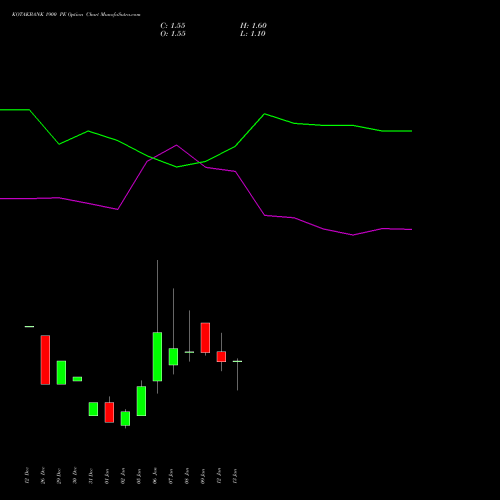Select the open value O: 1.55

tap(173, 34)
